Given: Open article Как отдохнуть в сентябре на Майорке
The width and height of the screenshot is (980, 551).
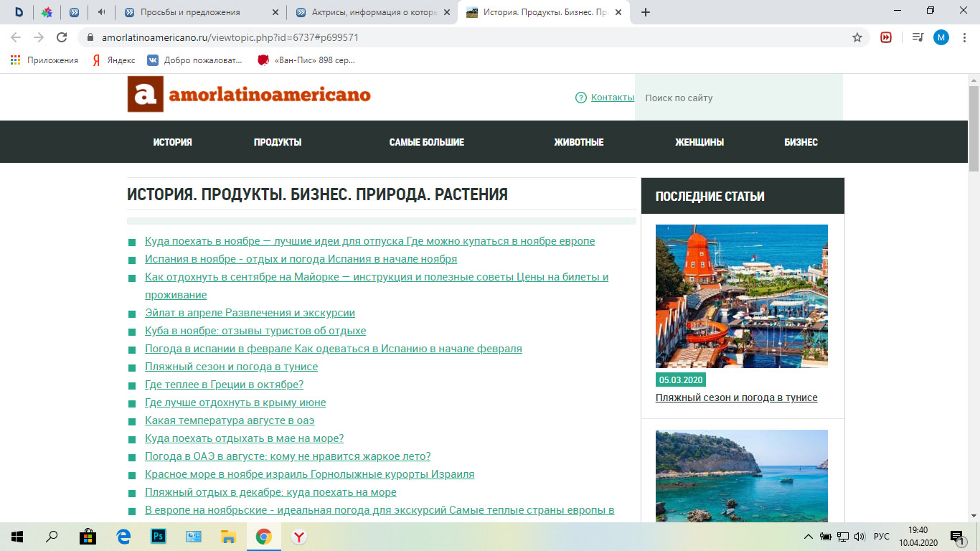Looking at the screenshot, I should click(x=377, y=286).
